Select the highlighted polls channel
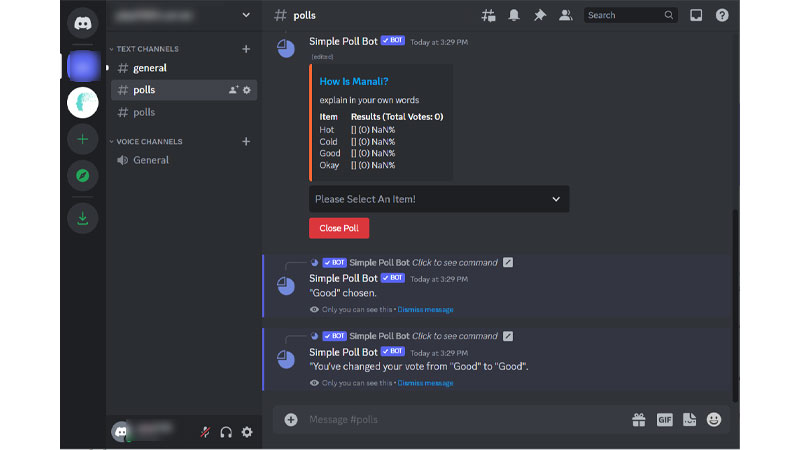 click(x=184, y=90)
